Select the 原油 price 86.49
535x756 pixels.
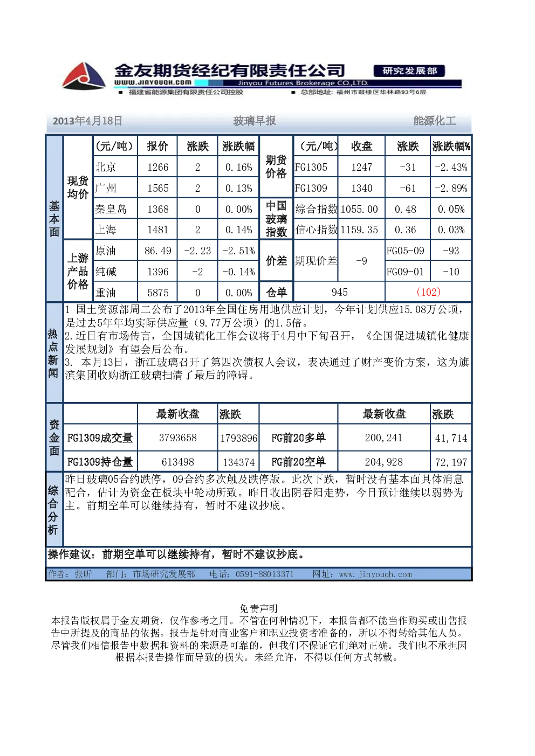tap(158, 251)
